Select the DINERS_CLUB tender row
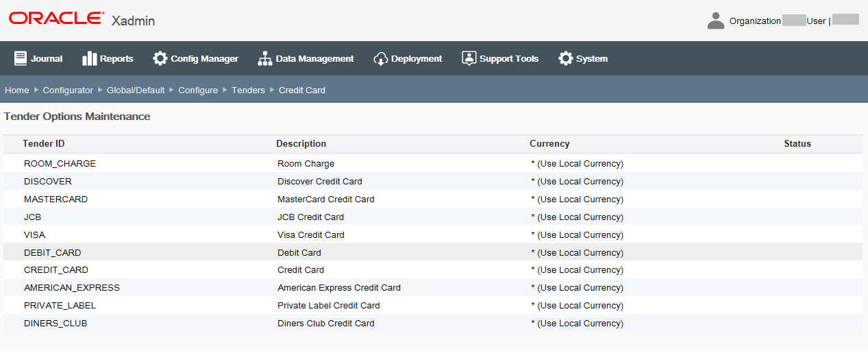Image resolution: width=868 pixels, height=351 pixels. (433, 324)
